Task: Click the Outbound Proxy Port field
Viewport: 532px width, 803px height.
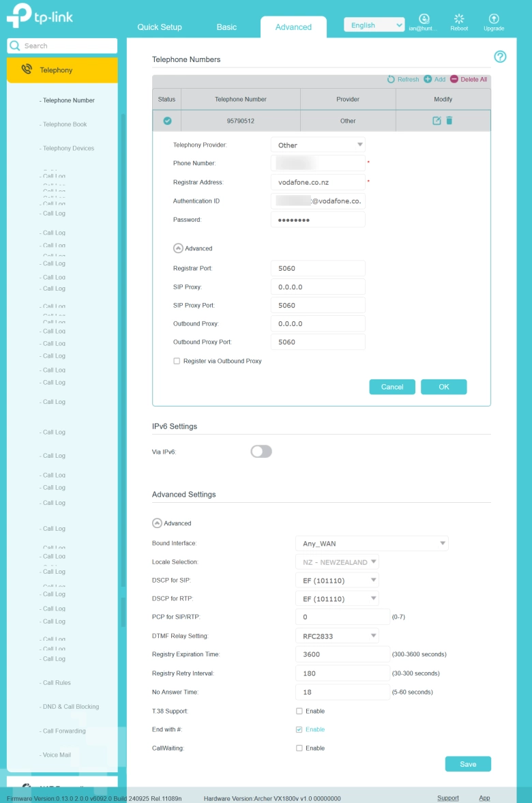Action: (317, 342)
